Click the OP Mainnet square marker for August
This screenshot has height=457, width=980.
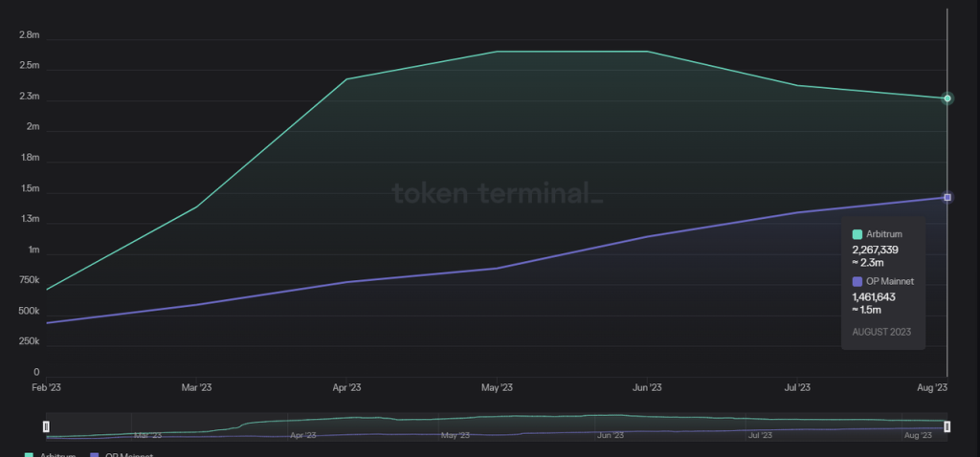pyautogui.click(x=947, y=197)
